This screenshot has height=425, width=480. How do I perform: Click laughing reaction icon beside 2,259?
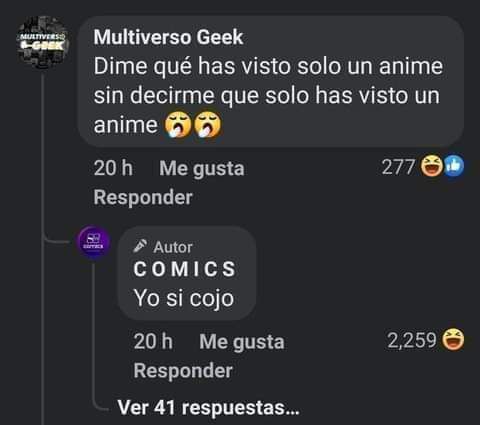[x=453, y=339]
